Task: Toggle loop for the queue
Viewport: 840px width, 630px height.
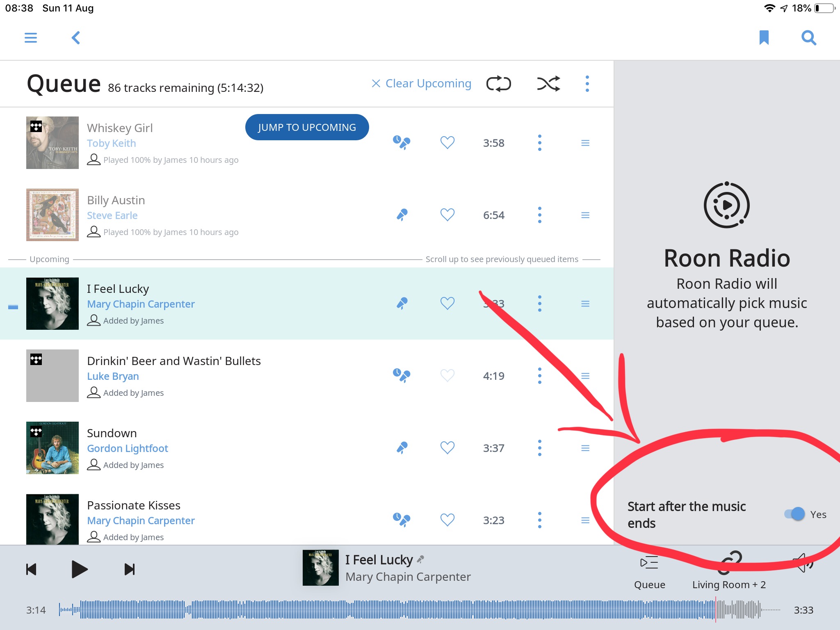Action: 498,84
